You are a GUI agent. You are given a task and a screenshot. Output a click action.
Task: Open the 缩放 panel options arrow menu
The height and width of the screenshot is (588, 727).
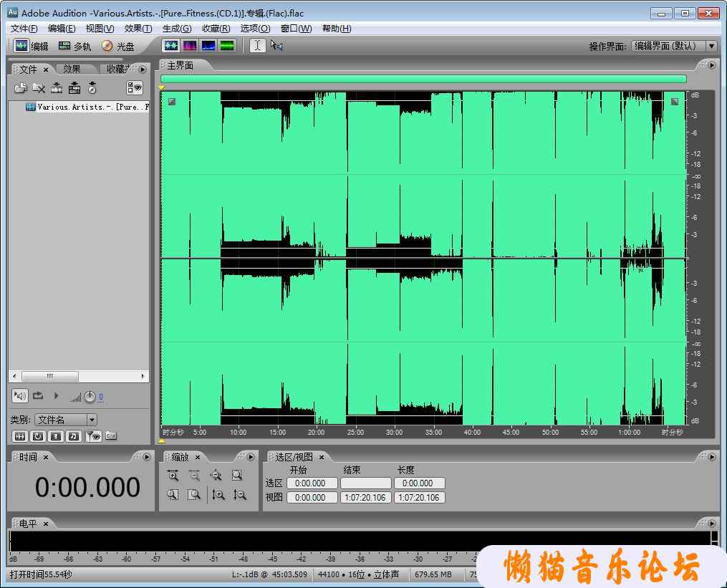[x=251, y=457]
